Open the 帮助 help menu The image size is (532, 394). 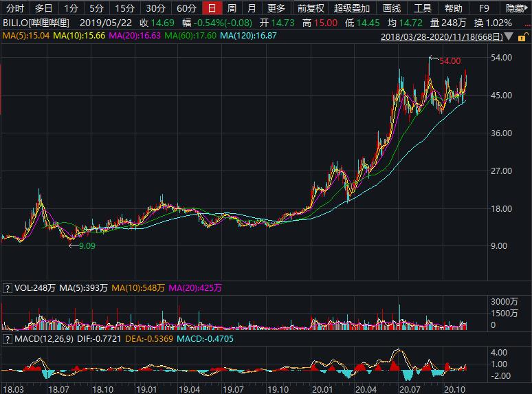[x=454, y=8]
